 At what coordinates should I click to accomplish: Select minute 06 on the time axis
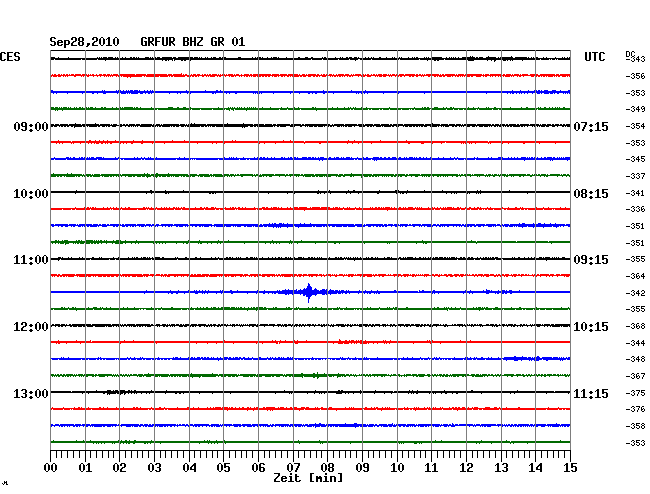(258, 468)
